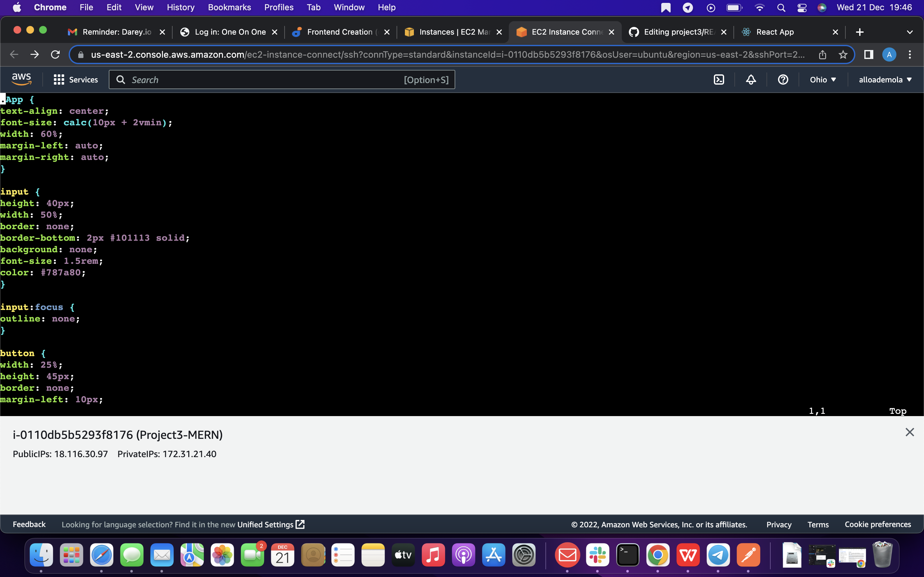Toggle Chrome's side panel
Screen dimensions: 924x577
click(x=868, y=54)
